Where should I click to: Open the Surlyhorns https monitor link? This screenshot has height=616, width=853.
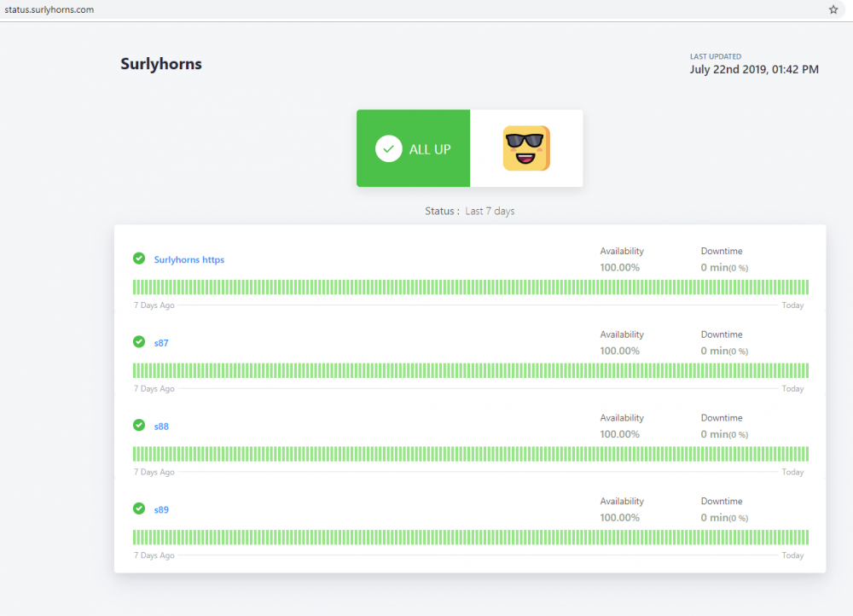click(189, 259)
